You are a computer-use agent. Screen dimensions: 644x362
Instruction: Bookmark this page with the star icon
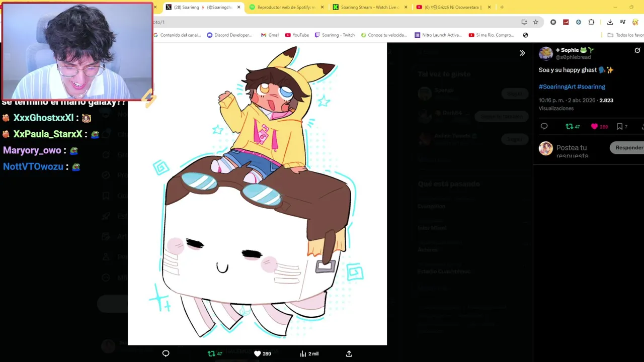pyautogui.click(x=536, y=22)
